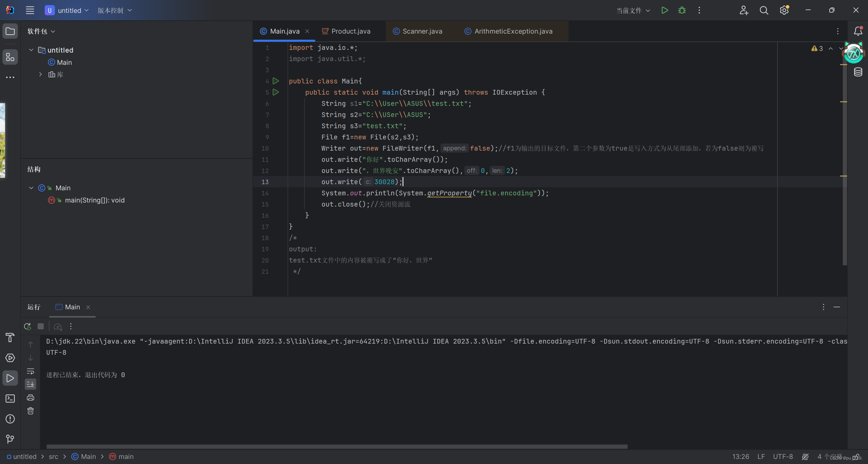Start debugging with the bug icon
Screen dimensions: 868x464
682,10
